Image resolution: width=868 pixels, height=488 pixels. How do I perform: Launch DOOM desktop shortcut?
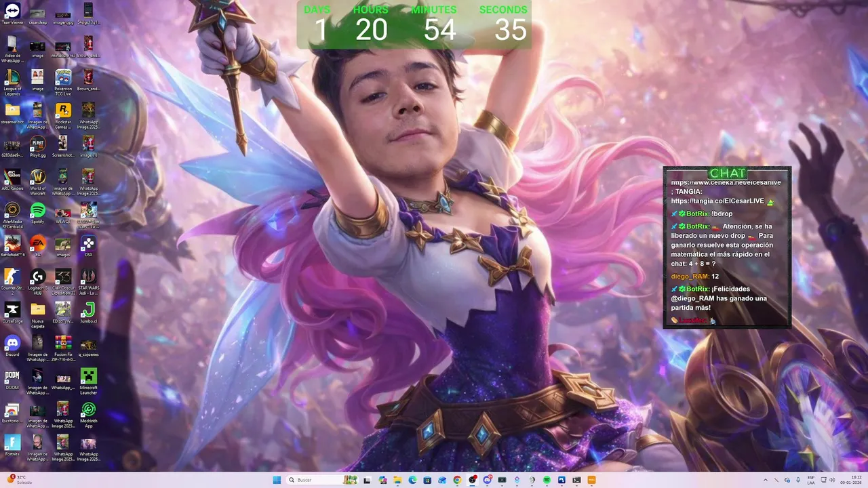click(x=12, y=379)
